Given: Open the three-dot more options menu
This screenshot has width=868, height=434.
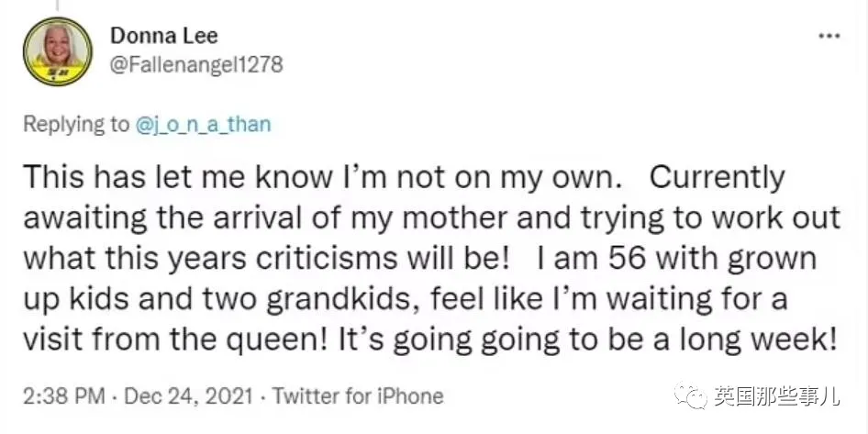Looking at the screenshot, I should point(827,35).
